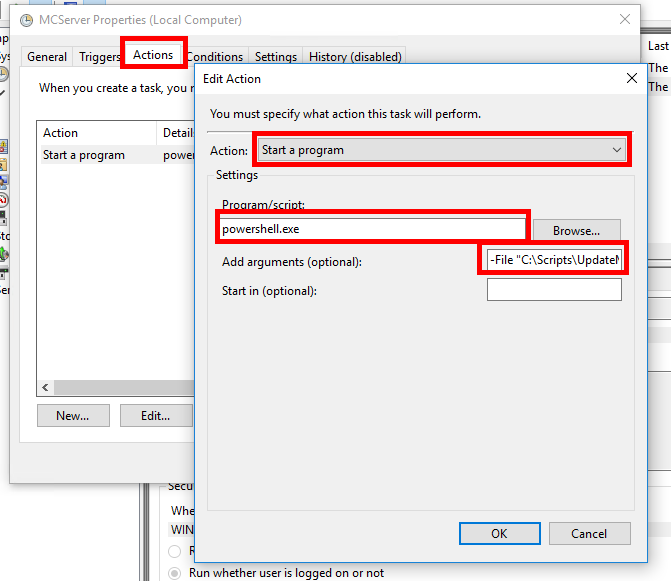671x581 pixels.
Task: Confirm the Edit Action dialog with OK
Action: 499,534
